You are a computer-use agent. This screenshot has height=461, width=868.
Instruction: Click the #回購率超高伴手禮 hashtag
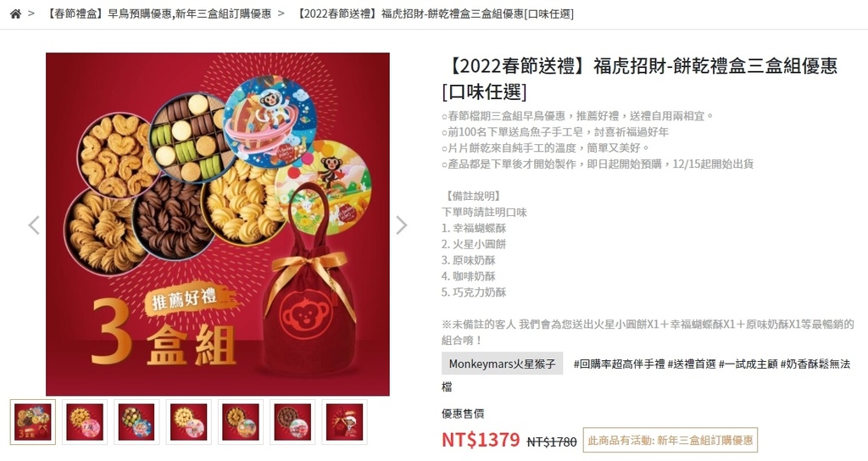(619, 364)
